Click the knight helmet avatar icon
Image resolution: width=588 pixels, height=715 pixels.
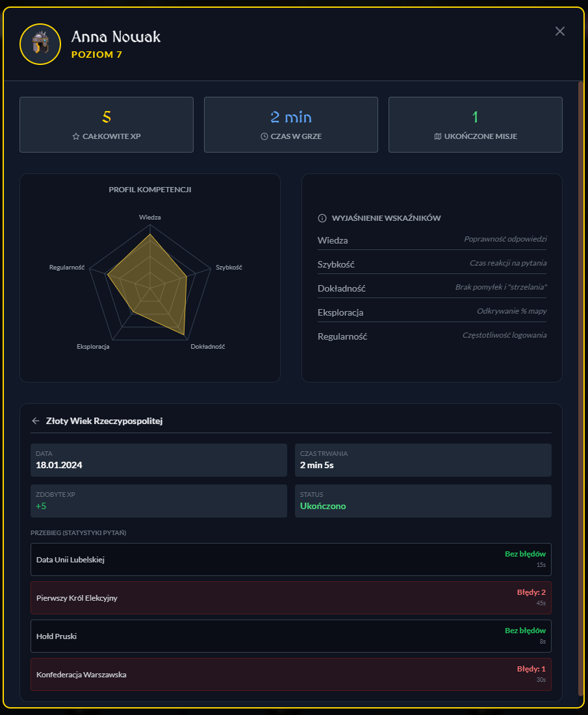point(40,44)
